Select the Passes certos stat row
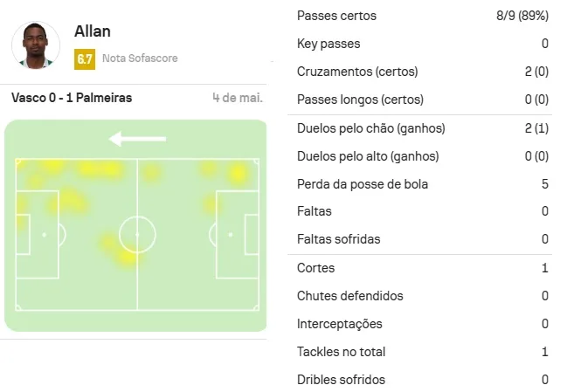This screenshot has width=567, height=392. (422, 16)
